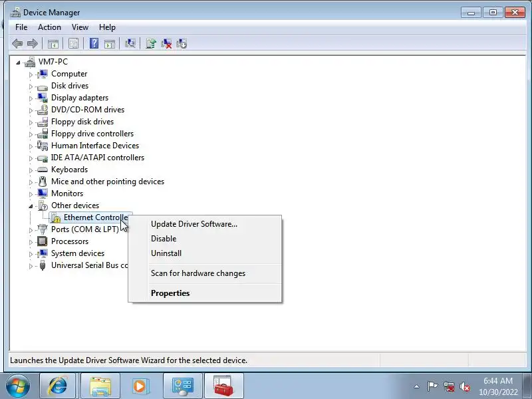Viewport: 532px width, 399px height.
Task: Expand the Disk drives node arrow
Action: (x=31, y=86)
